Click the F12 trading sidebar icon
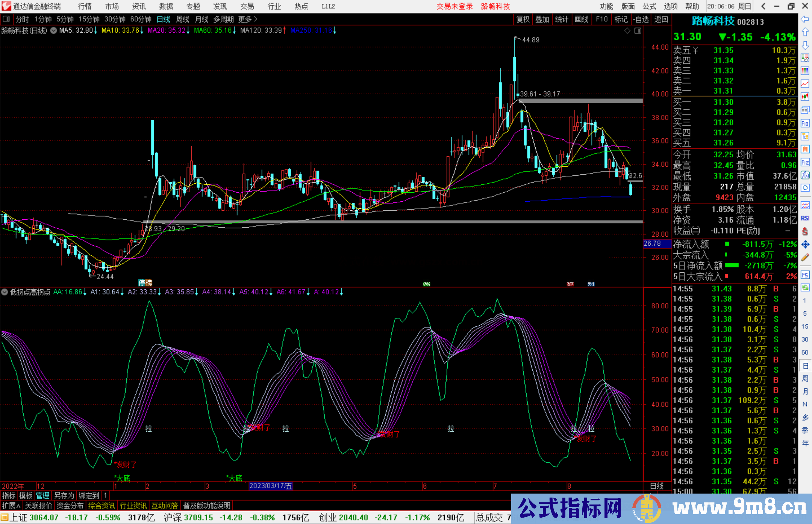 [805, 162]
